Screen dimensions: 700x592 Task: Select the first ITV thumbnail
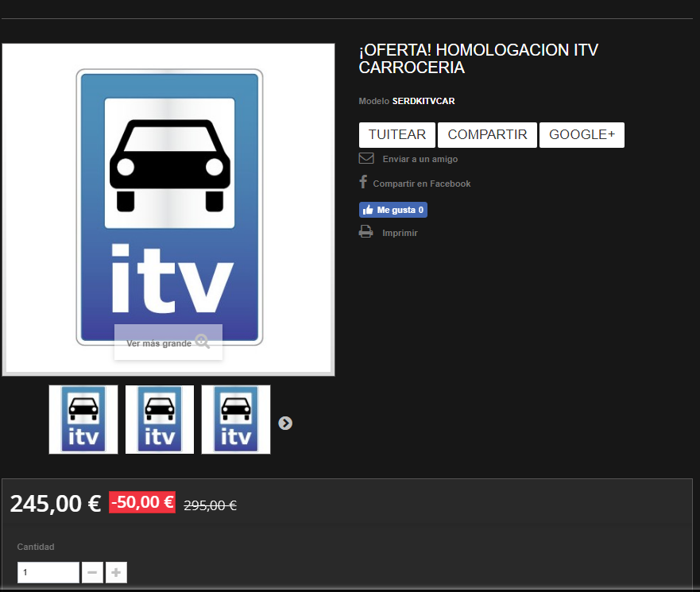(83, 420)
